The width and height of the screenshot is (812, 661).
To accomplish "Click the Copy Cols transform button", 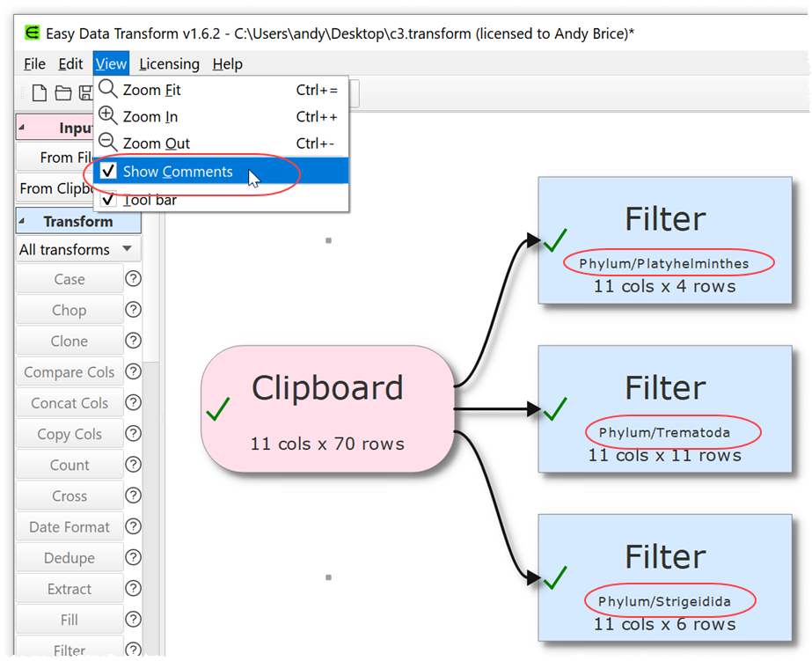I will pyautogui.click(x=69, y=434).
